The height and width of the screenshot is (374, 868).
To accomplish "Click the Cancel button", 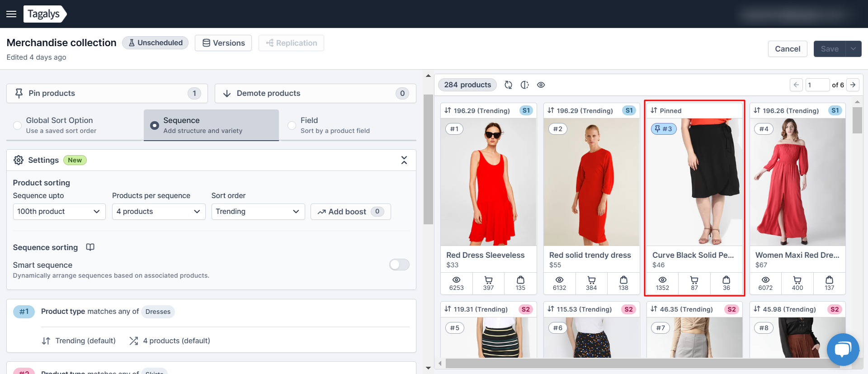I will click(788, 49).
